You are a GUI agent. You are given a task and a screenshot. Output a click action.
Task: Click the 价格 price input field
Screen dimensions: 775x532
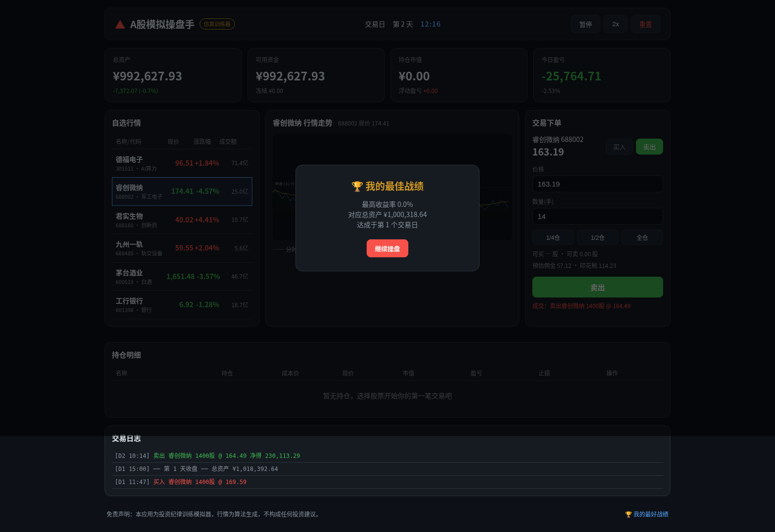598,184
